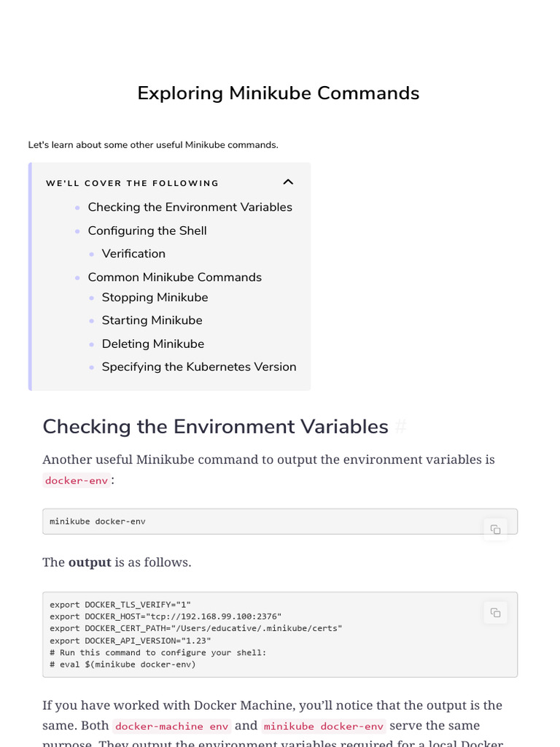Collapse the We'll Cover the Following list
The width and height of the screenshot is (560, 747).
click(288, 182)
